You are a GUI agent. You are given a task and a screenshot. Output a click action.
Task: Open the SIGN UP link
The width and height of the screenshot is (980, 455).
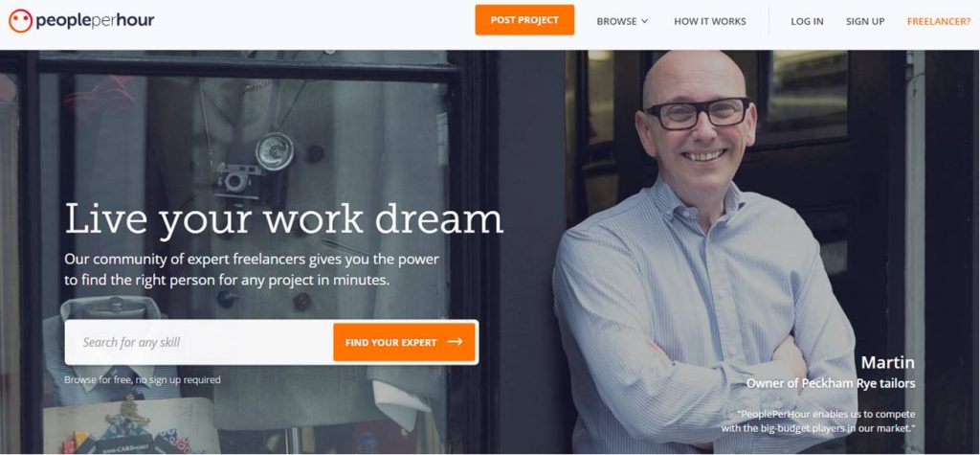[865, 21]
